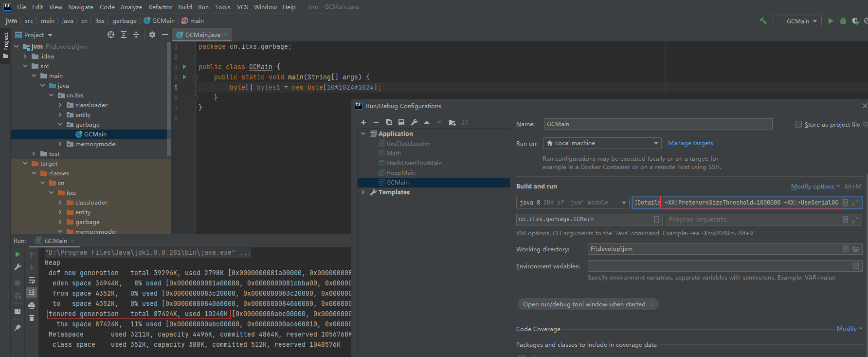Viewport: 868px width, 357px height.
Task: Open Project panel settings gear
Action: tap(152, 35)
